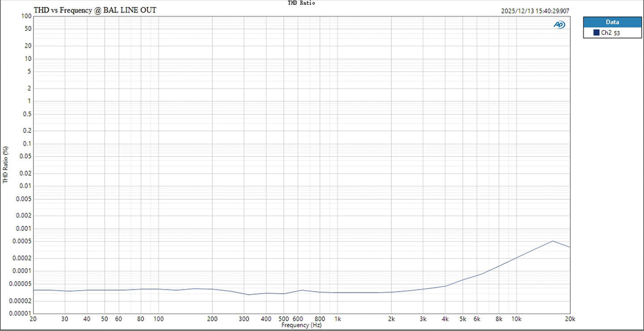
Task: Click the 'THD Ratio (%)' vertical axis label
Action: coord(5,164)
